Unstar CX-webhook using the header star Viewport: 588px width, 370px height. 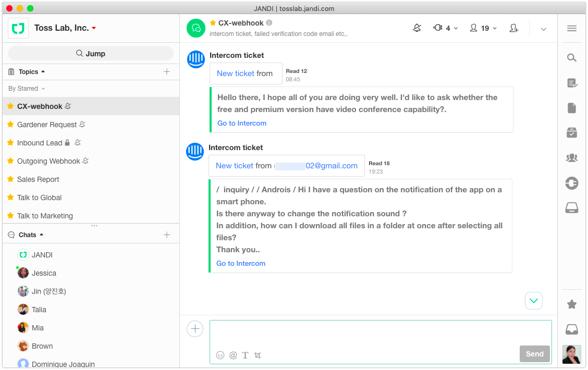[x=213, y=23]
